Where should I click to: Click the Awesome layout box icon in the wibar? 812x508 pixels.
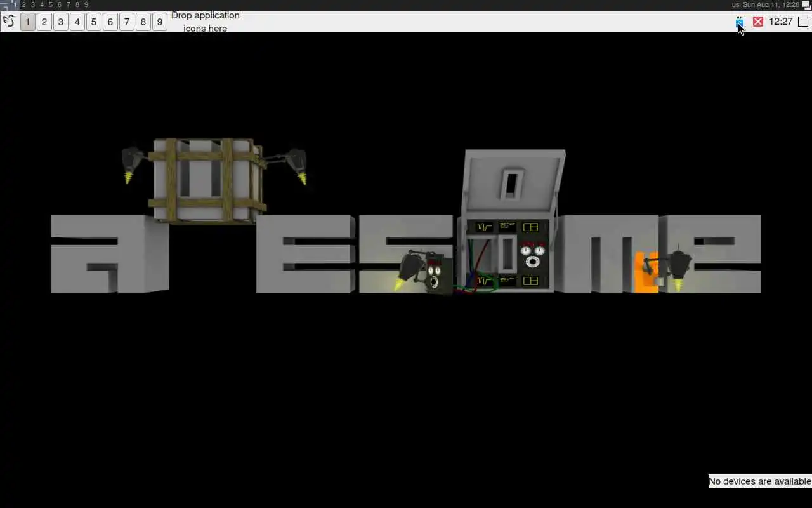tap(806, 4)
